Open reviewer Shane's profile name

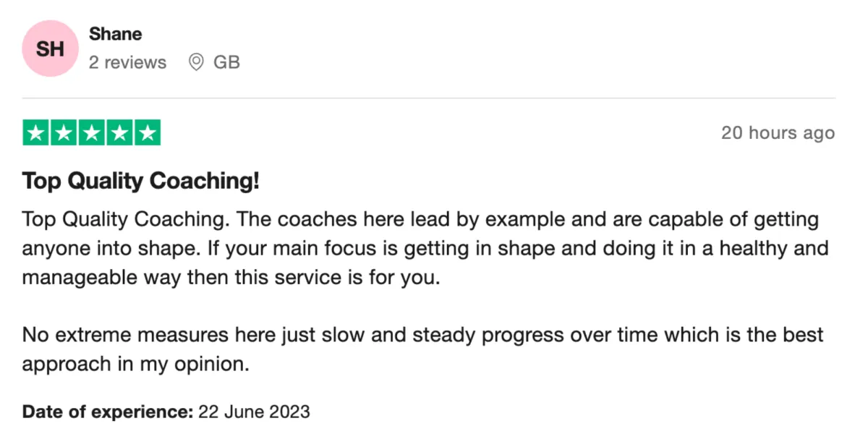pyautogui.click(x=116, y=34)
